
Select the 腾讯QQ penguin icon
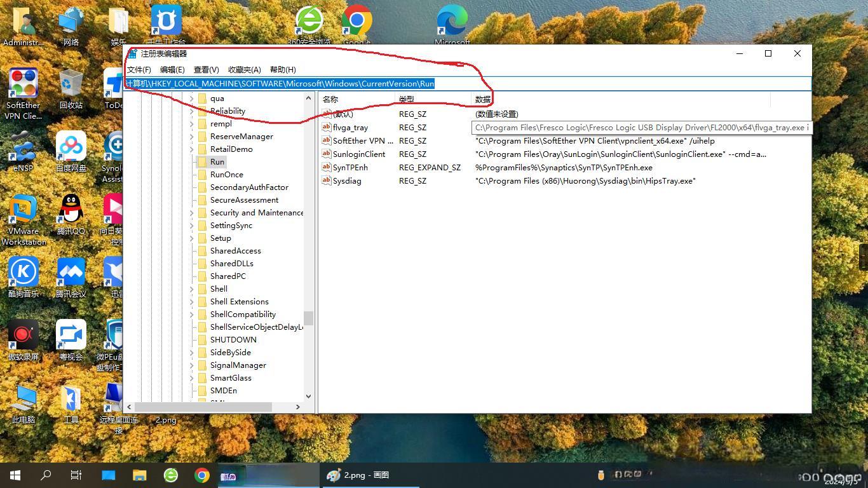point(71,215)
